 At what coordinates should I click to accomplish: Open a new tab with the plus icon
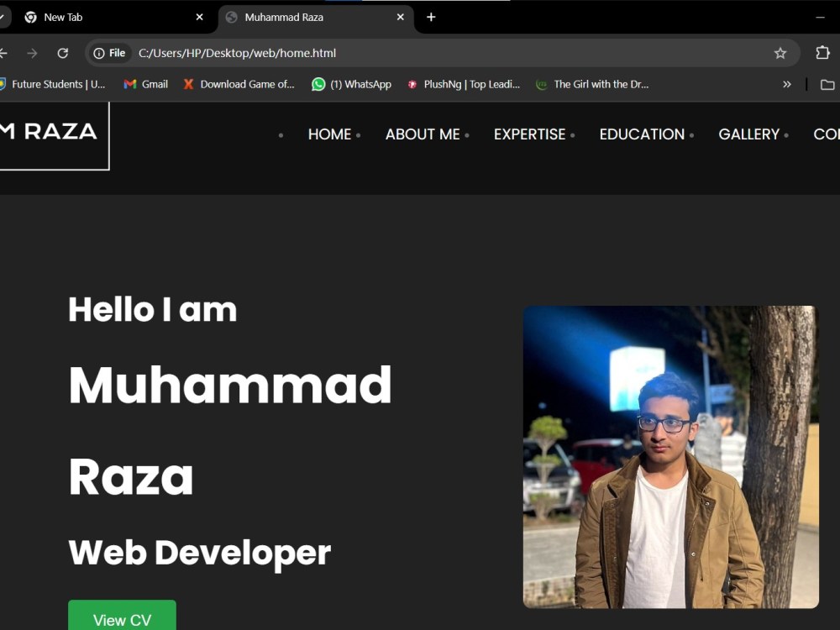[431, 17]
